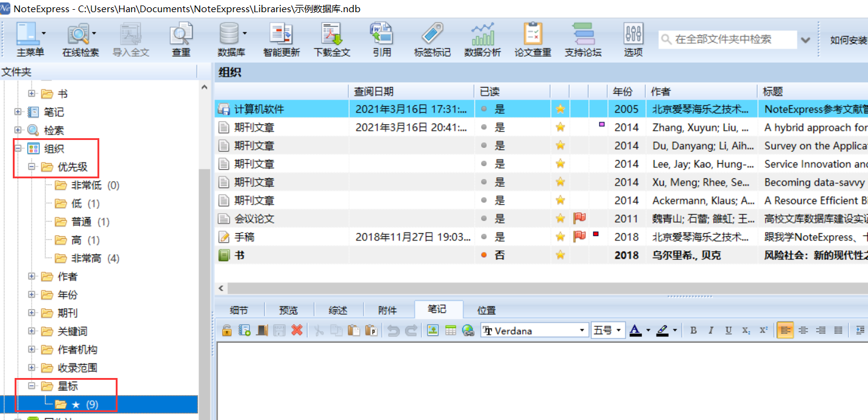This screenshot has height=420, width=868.
Task: Click the save note disk icon
Action: (279, 331)
